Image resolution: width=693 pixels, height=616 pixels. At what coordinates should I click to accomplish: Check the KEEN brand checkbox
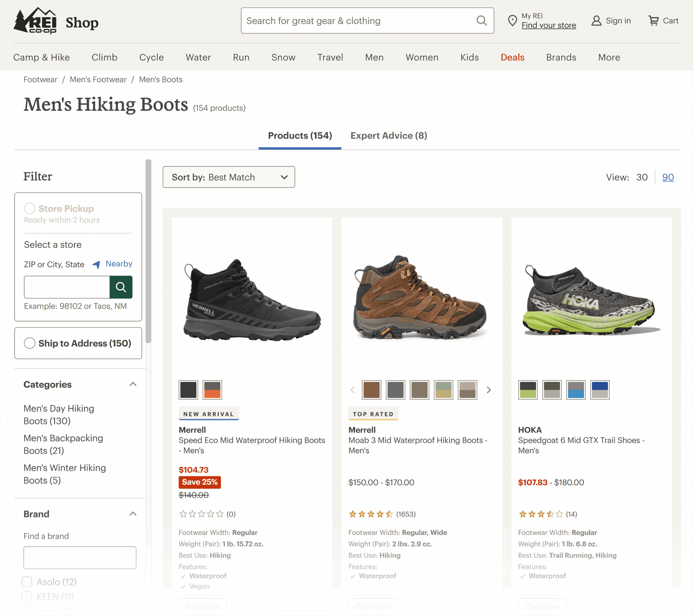(x=27, y=596)
